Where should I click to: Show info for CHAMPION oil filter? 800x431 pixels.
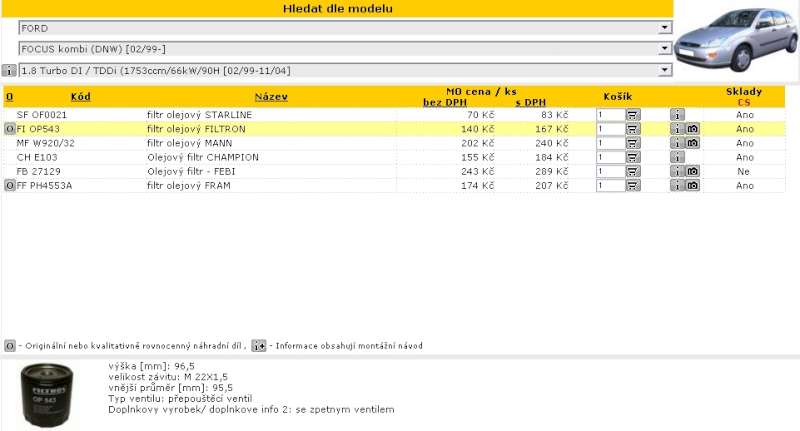pos(677,157)
